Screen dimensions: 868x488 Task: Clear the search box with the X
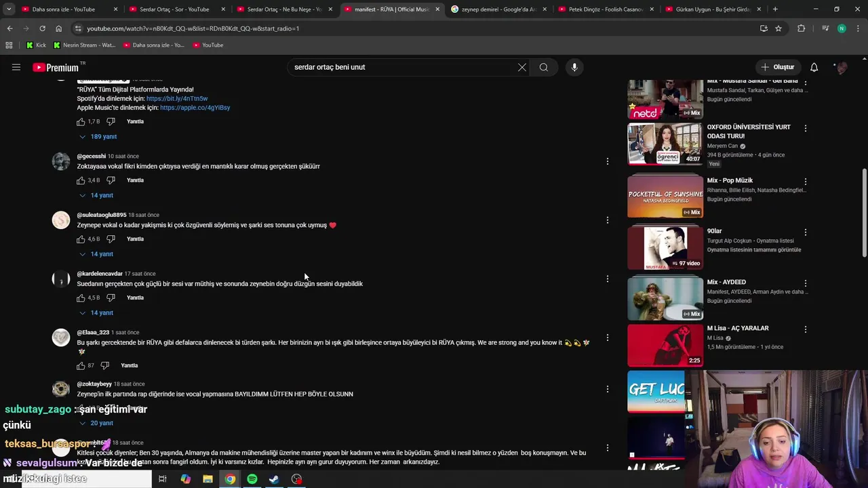(522, 67)
